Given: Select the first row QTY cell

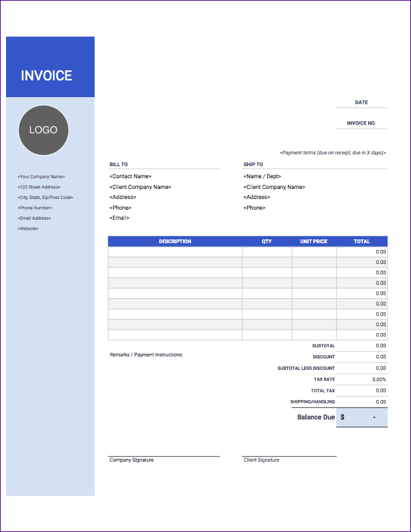Looking at the screenshot, I should pos(267,252).
